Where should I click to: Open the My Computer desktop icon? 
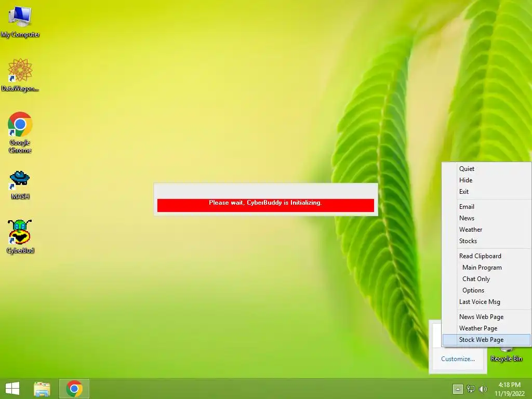click(x=20, y=21)
